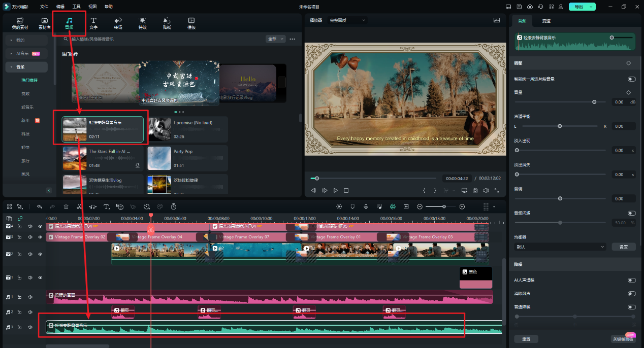Take a snapshot with the camera icon
This screenshot has height=348, width=644.
tap(475, 191)
